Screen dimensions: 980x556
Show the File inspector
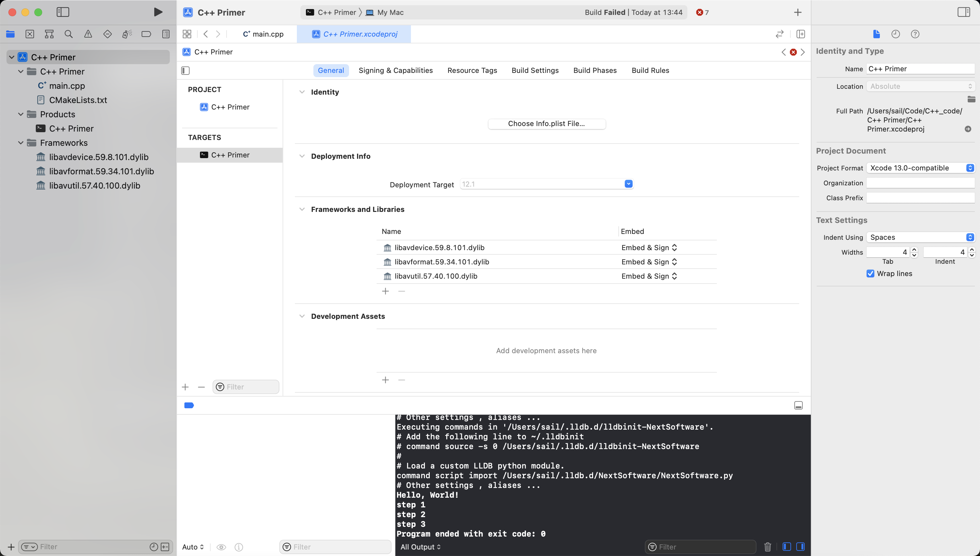tap(877, 34)
